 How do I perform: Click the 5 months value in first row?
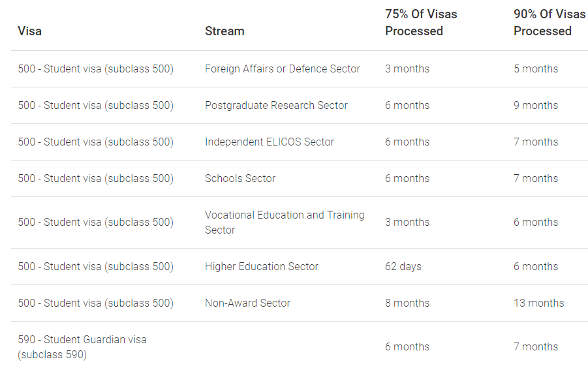click(x=536, y=69)
